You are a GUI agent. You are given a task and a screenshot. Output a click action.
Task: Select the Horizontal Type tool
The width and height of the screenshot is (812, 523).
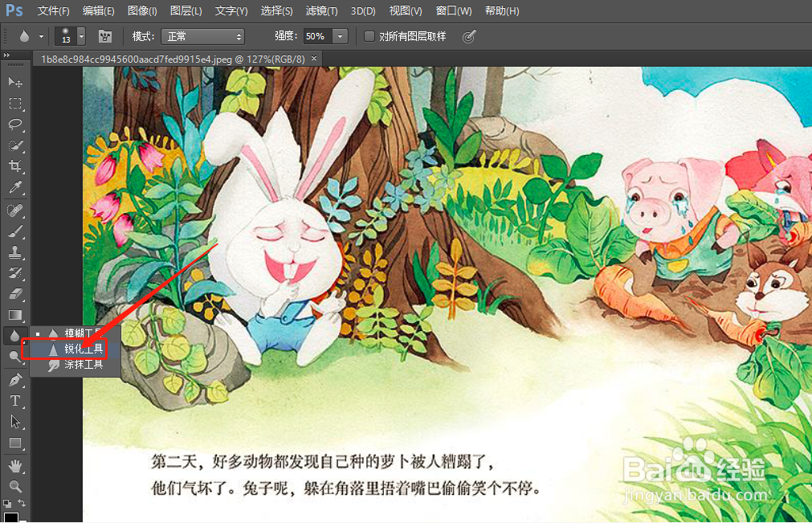click(x=15, y=401)
